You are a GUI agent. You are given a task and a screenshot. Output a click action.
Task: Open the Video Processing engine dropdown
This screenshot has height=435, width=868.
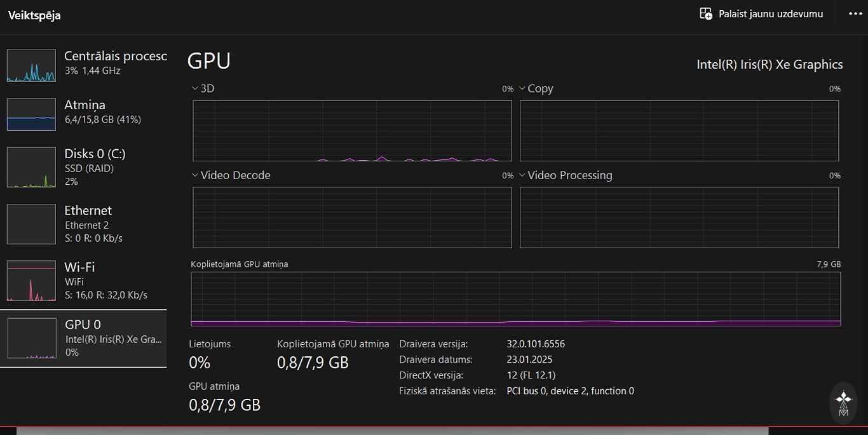point(523,175)
